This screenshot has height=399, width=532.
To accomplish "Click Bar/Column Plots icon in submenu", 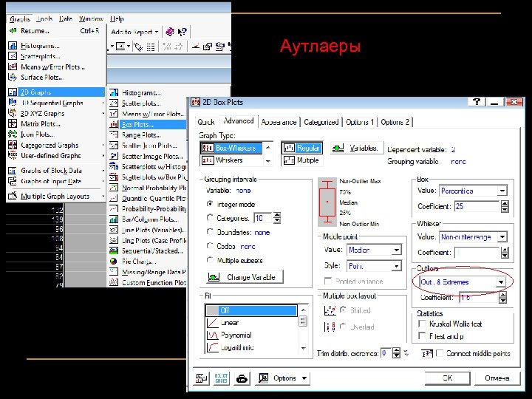I will click(x=114, y=219).
